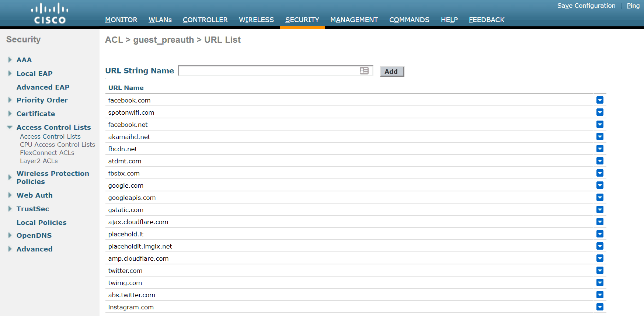Image resolution: width=644 pixels, height=316 pixels.
Task: Expand the Priority Order arrow
Action: (10, 100)
